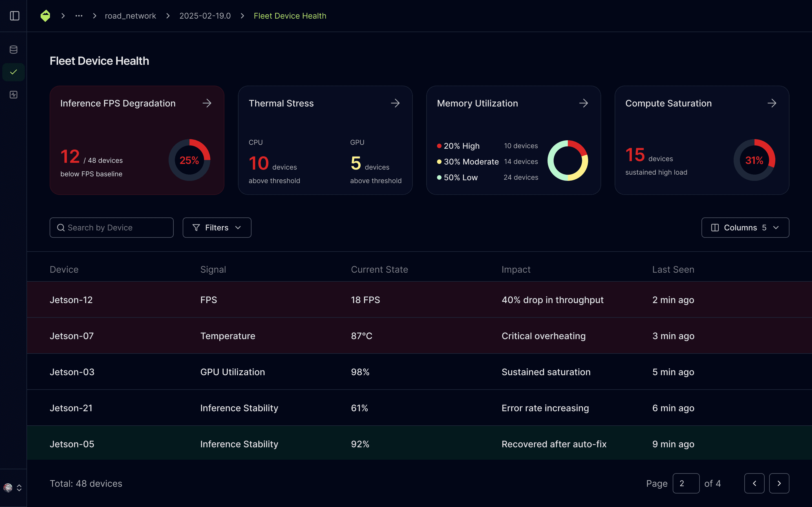Open the activity monitor sidebar icon

coord(14,95)
